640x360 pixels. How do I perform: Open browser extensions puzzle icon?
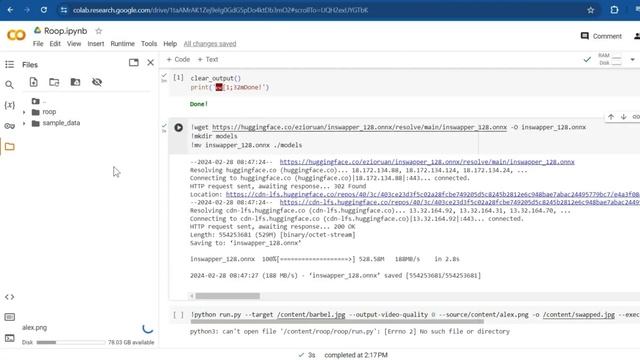point(614,10)
